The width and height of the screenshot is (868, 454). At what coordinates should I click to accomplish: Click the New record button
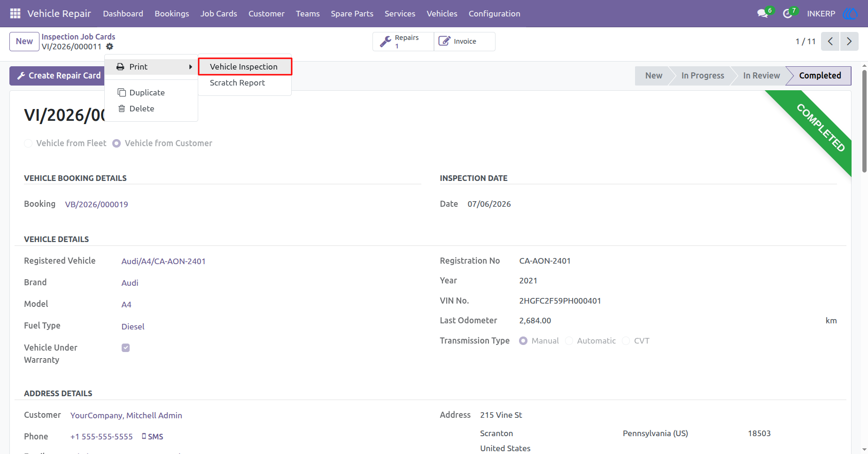[24, 41]
